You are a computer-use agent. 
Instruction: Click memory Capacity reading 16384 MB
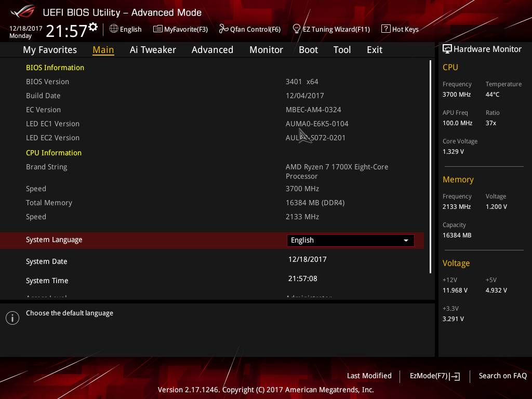pyautogui.click(x=457, y=235)
